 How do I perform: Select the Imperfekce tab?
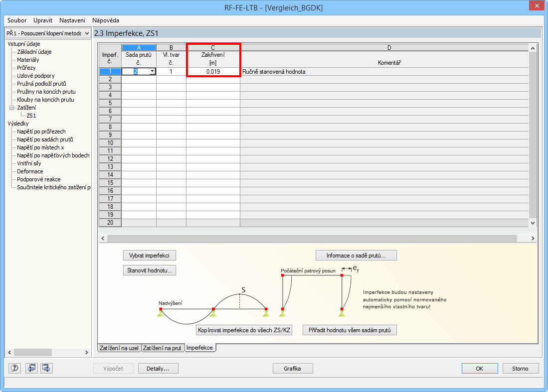coord(199,348)
